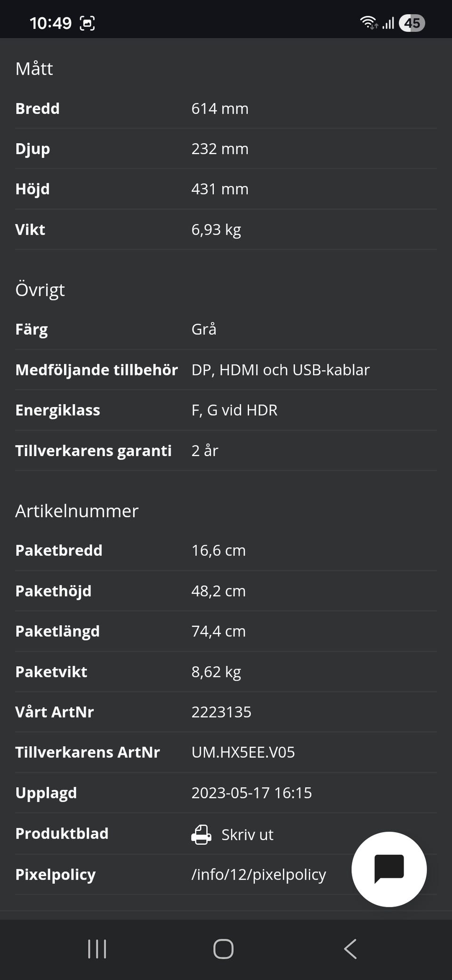The image size is (452, 980).
Task: Tap the Övrigt section heading
Action: [x=40, y=290]
